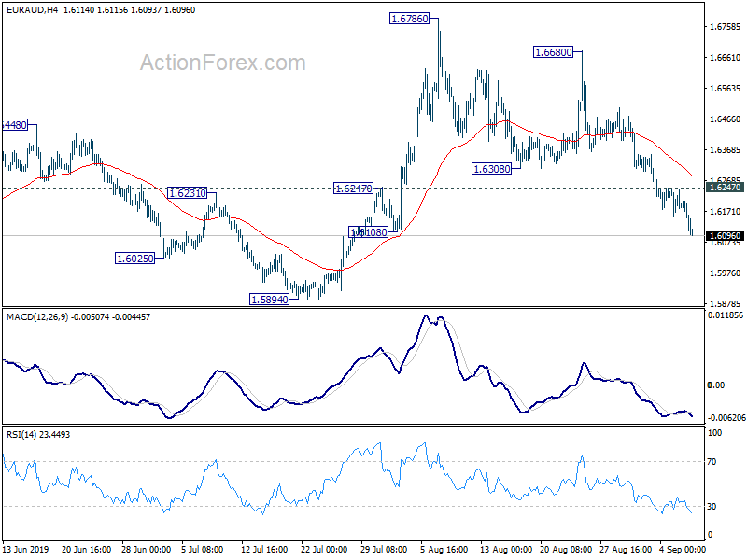
Task: Click the RSI 30 level label
Action: (x=712, y=506)
